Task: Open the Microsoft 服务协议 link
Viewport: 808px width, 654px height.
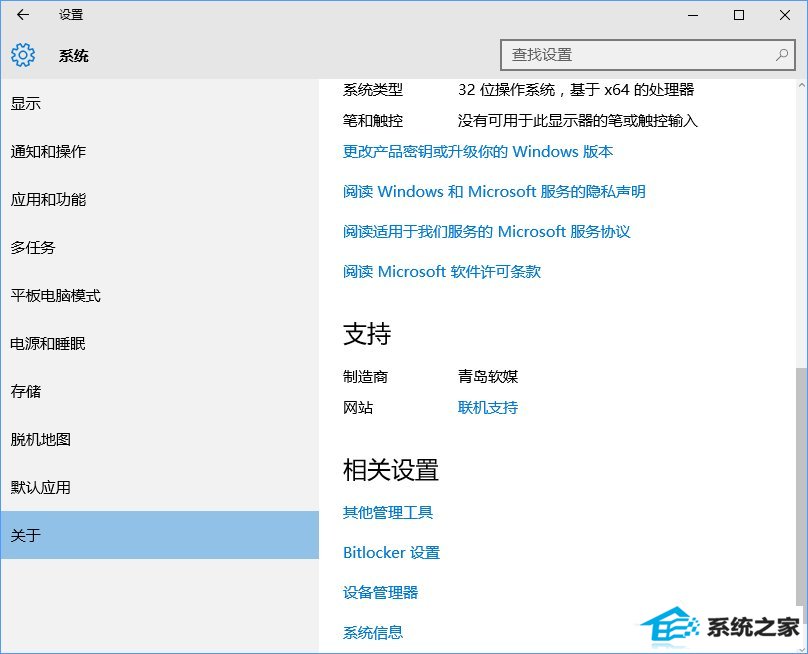Action: (486, 231)
